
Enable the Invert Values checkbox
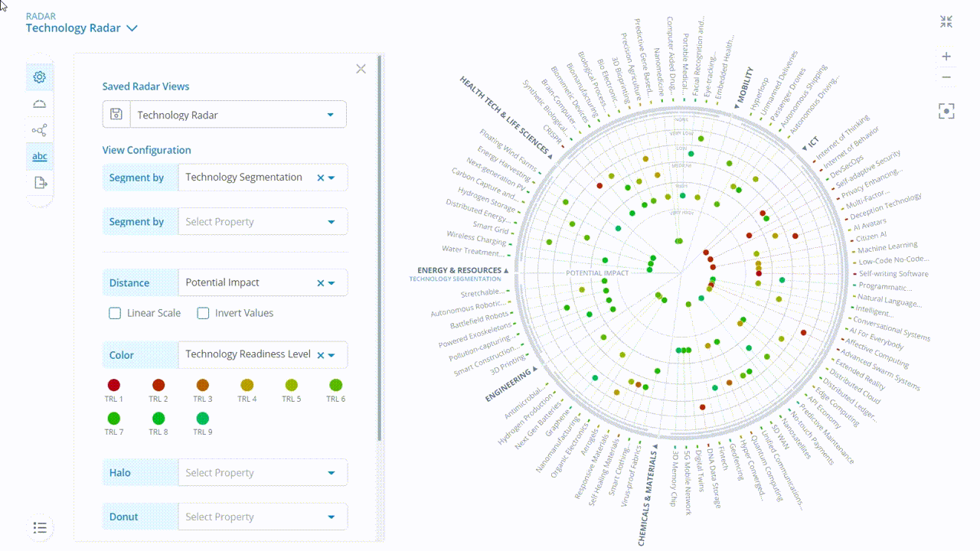pos(203,313)
